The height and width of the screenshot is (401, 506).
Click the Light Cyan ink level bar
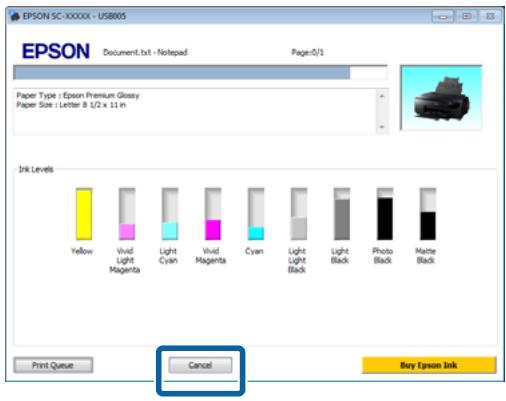pos(170,214)
